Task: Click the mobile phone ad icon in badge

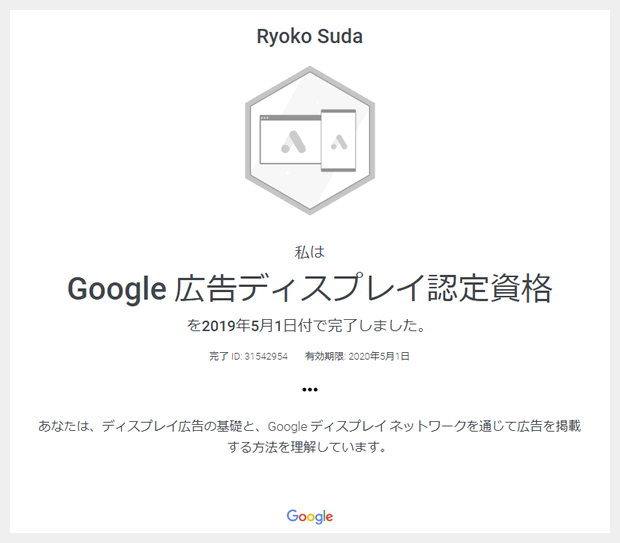Action: [338, 140]
